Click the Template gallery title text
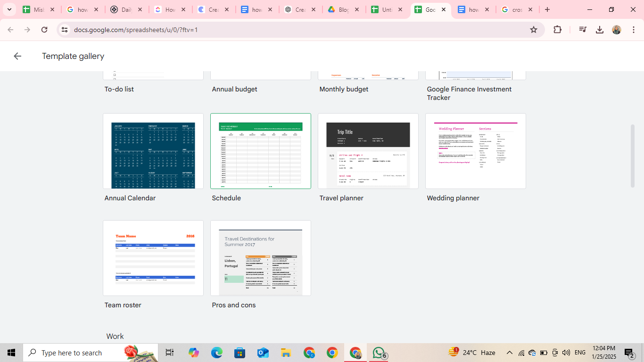 pyautogui.click(x=73, y=56)
